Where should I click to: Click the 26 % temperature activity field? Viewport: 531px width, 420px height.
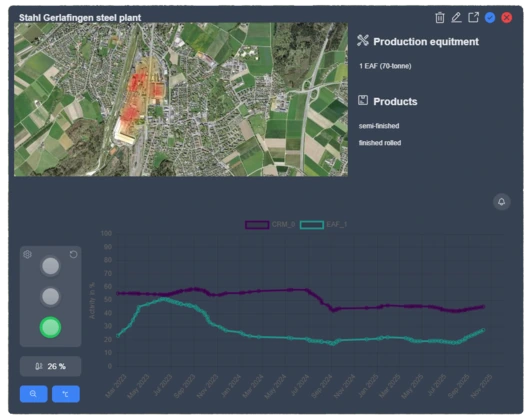click(50, 366)
